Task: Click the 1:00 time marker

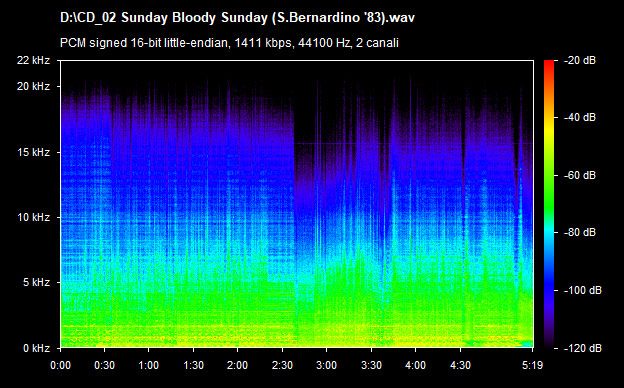Action: 149,365
